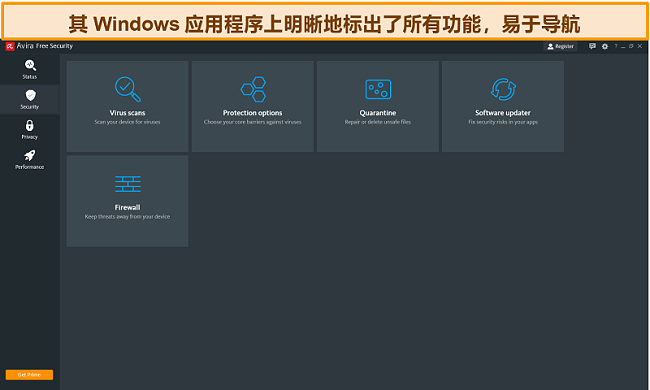
Task: Select the Security shield sidebar item
Action: [29, 99]
